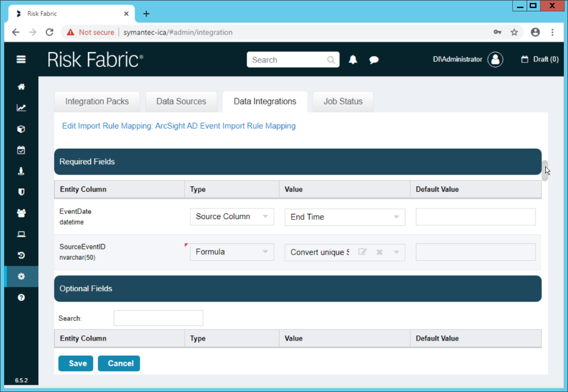Screen dimensions: 568x392
Task: Open the help question mark icon
Action: [x=21, y=297]
